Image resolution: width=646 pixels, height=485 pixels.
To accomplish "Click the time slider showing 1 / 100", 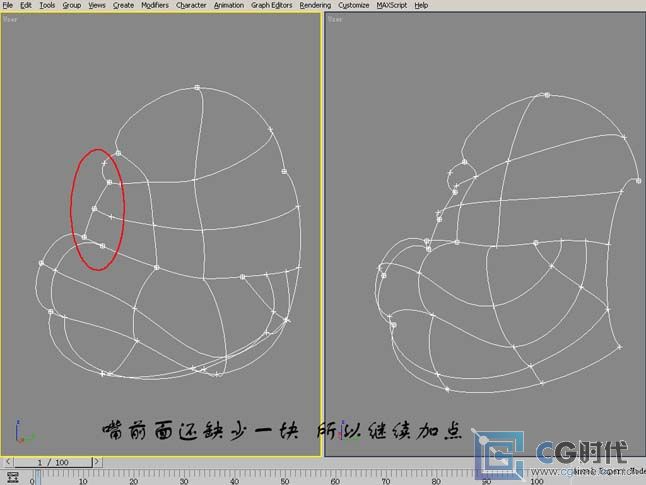I will [53, 462].
